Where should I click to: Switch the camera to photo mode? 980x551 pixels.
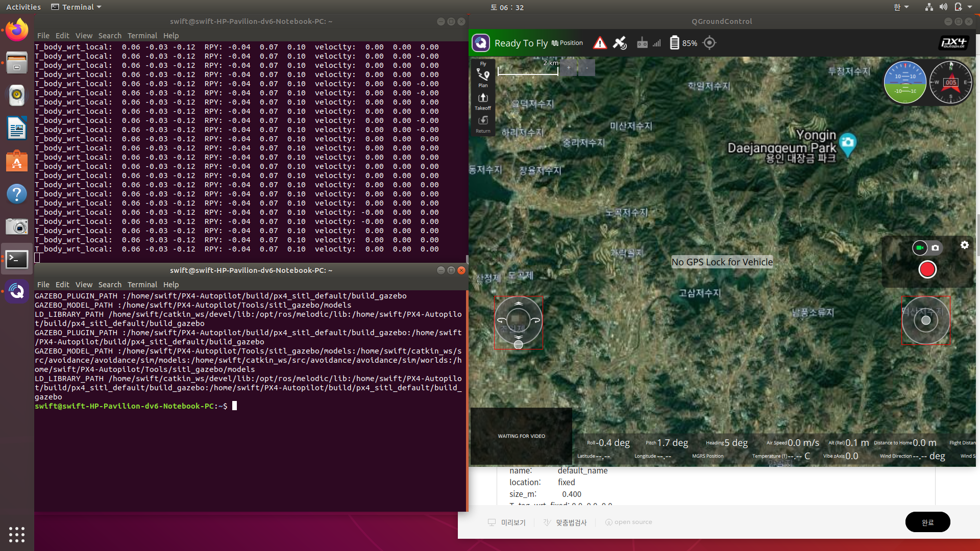coord(935,248)
